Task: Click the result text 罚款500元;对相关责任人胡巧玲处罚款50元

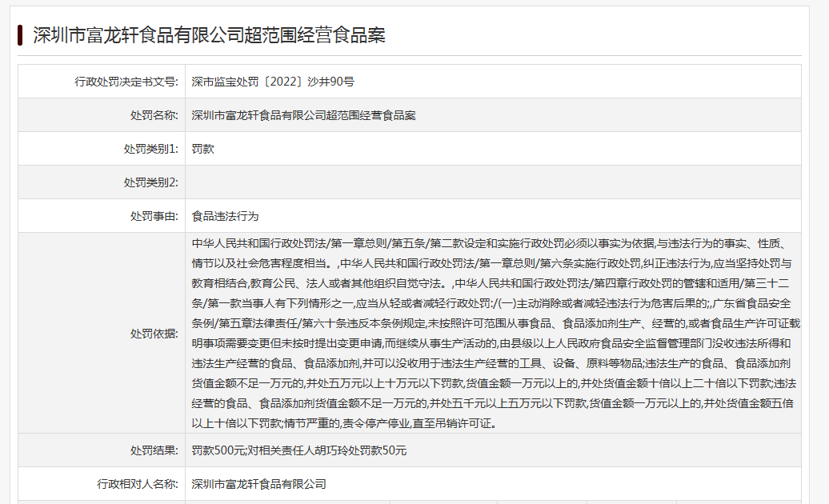Action: click(299, 450)
